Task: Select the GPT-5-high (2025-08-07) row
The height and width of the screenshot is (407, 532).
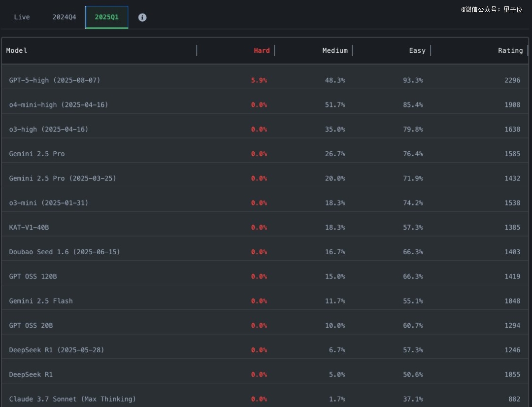Action: [265, 80]
